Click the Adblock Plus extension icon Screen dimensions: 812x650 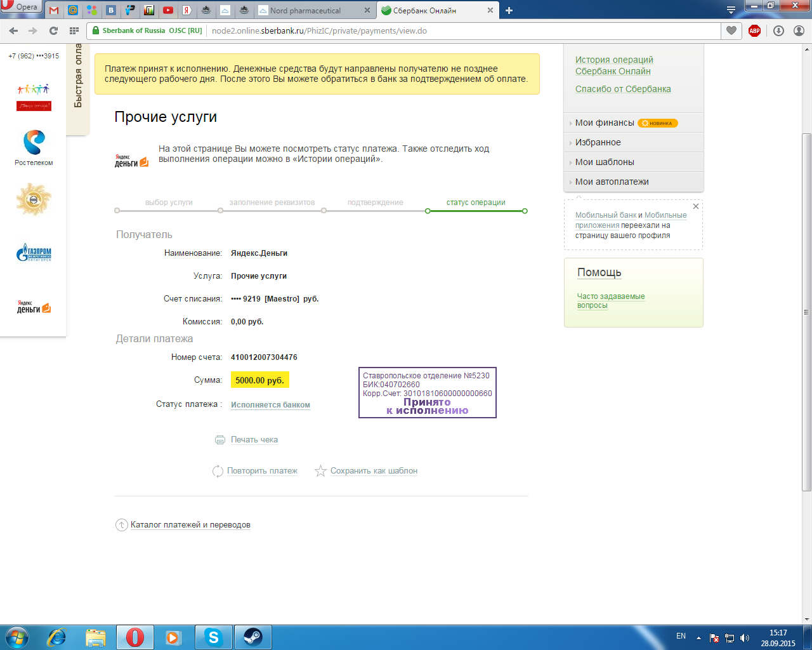(754, 30)
